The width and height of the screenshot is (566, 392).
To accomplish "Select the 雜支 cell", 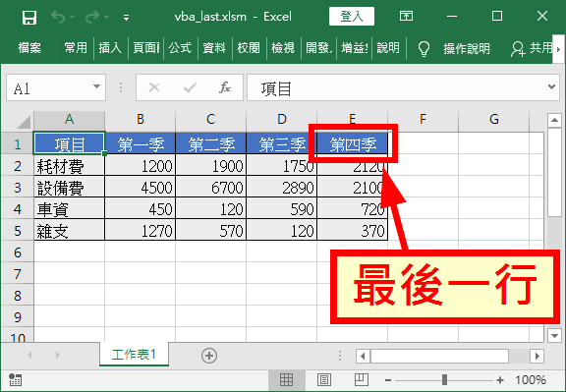I will 70,231.
